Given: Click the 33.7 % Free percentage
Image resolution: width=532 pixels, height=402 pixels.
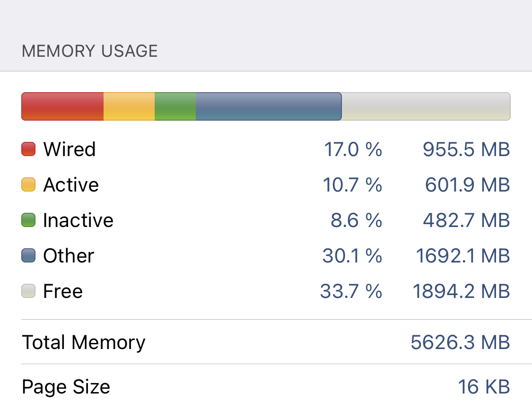Looking at the screenshot, I should [351, 291].
